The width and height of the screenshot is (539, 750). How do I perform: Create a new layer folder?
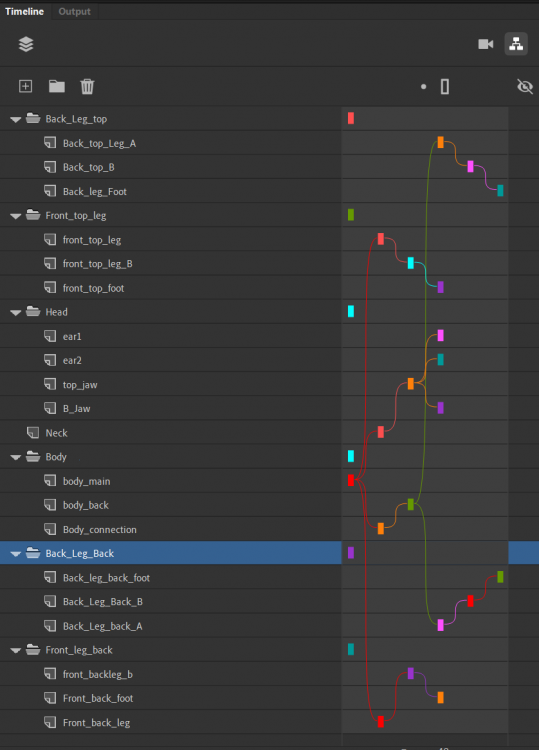[57, 86]
